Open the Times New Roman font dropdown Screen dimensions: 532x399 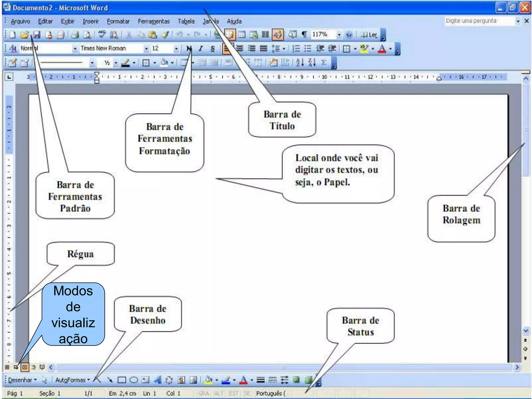pyautogui.click(x=146, y=49)
